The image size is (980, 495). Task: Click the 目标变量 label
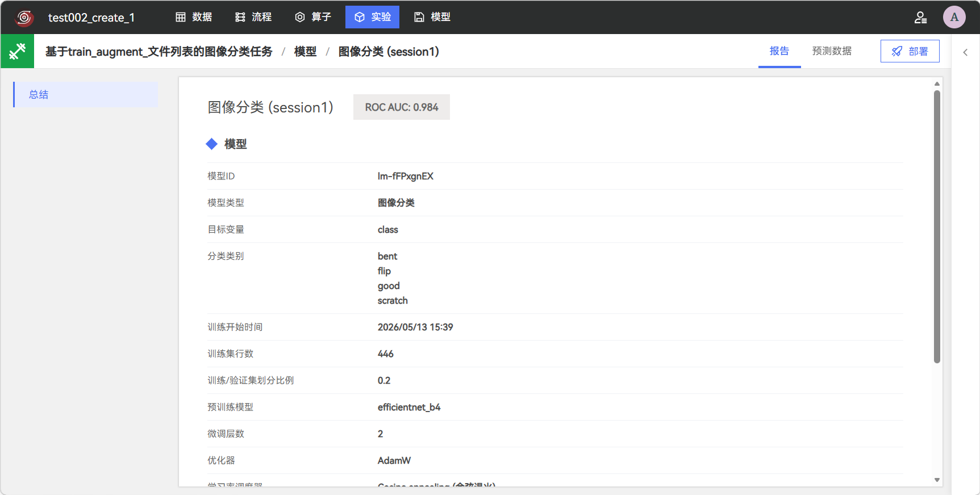tap(226, 229)
